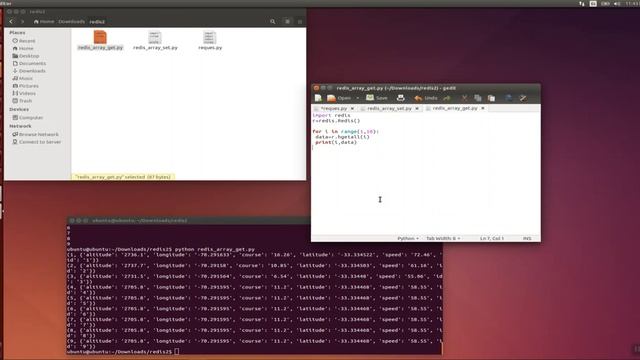Click the 'import redis' line in gedit
The width and height of the screenshot is (640, 360).
click(x=331, y=116)
